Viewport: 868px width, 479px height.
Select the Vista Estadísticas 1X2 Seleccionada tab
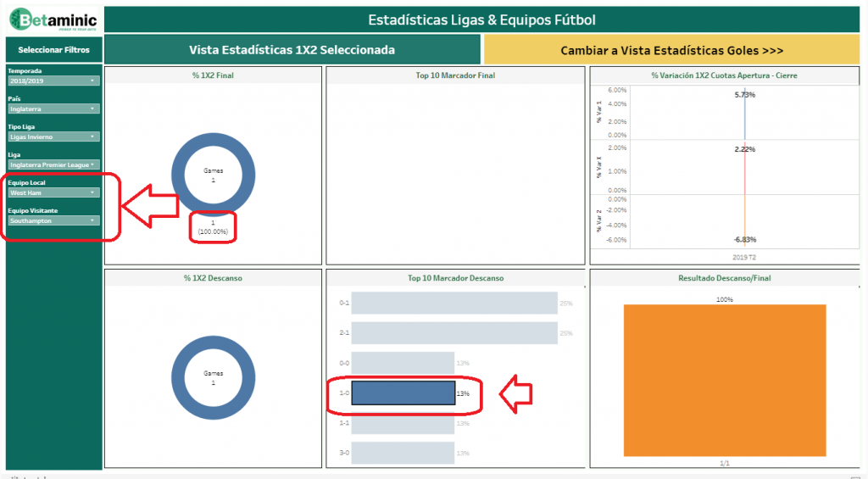click(292, 50)
